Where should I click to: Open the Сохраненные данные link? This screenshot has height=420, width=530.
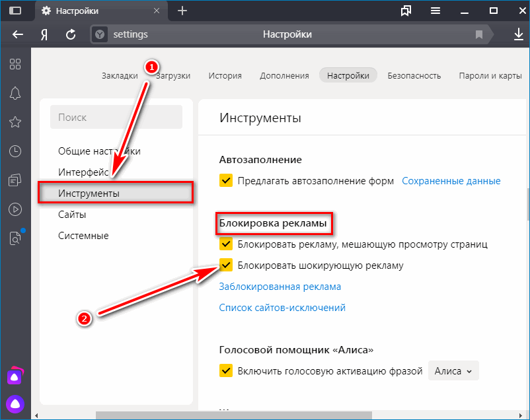[451, 181]
